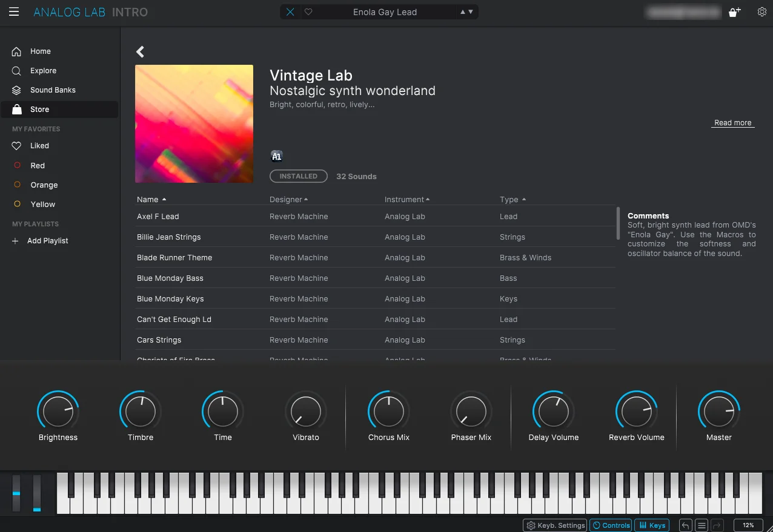
Task: Close the preset browser with the X icon
Action: (290, 12)
